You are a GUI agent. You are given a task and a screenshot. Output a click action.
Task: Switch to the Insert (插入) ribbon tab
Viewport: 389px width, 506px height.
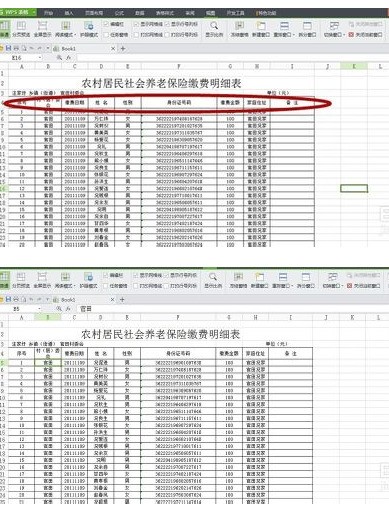point(69,13)
